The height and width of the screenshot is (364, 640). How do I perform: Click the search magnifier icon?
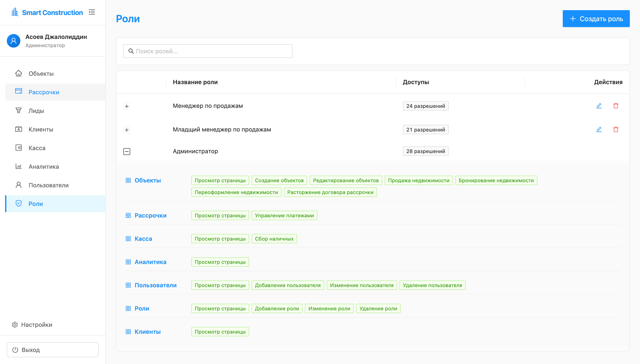pos(131,51)
